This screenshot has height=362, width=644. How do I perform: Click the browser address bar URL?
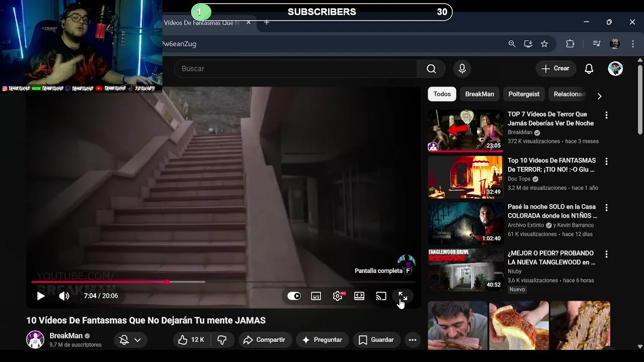(x=179, y=44)
